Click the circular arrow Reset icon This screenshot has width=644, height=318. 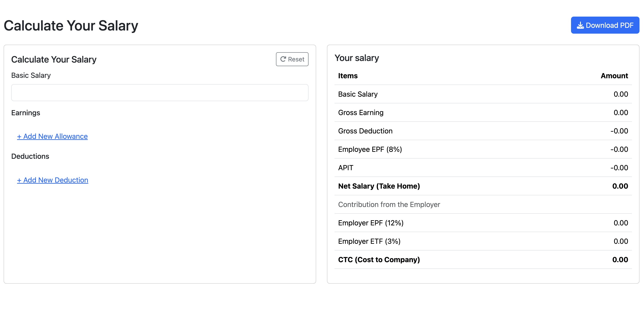[283, 59]
